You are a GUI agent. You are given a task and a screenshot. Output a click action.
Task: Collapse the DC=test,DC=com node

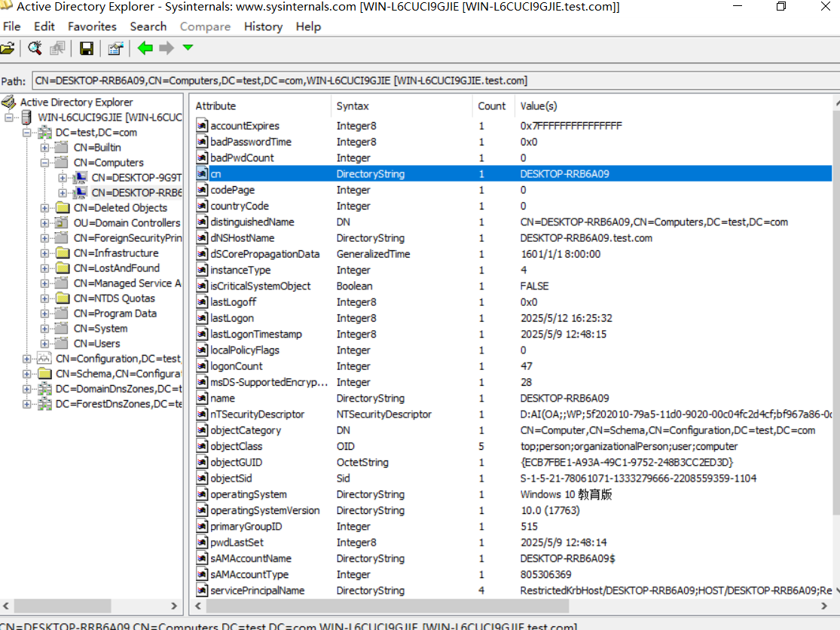(x=27, y=133)
